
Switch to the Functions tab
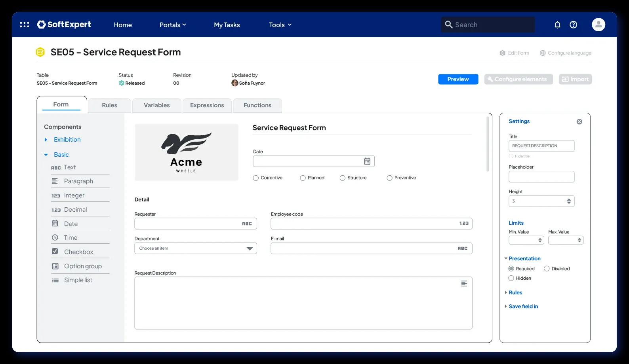pos(257,105)
